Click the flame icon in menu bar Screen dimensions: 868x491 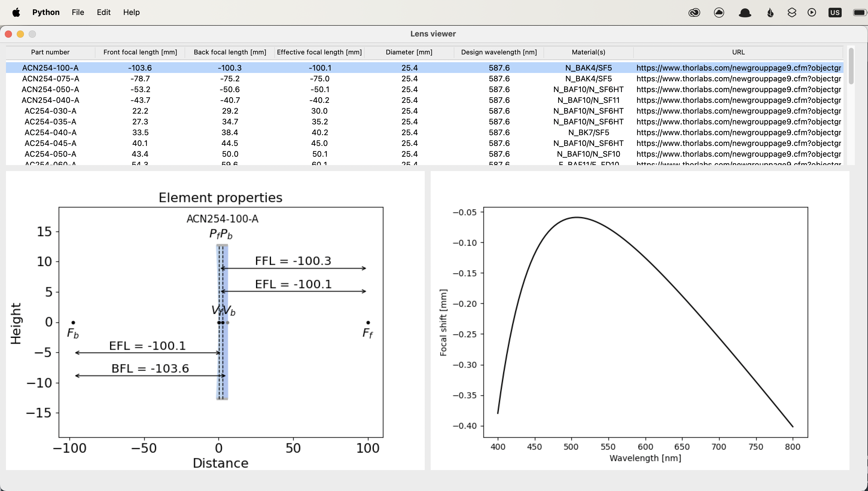770,13
